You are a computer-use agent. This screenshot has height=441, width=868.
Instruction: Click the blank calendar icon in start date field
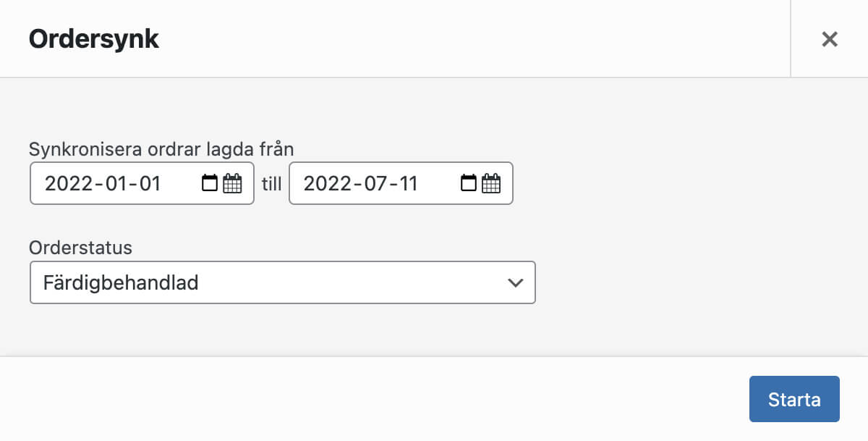click(209, 183)
